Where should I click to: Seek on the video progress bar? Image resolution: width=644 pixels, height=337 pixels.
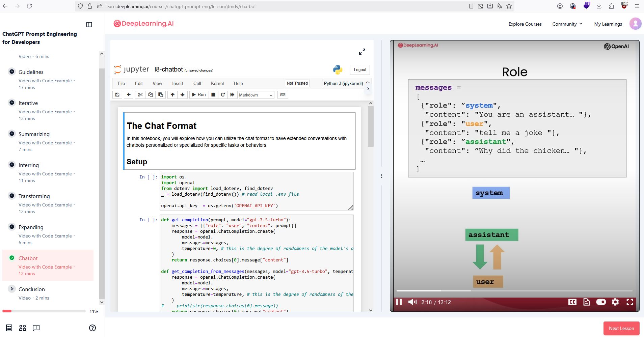[x=514, y=290]
